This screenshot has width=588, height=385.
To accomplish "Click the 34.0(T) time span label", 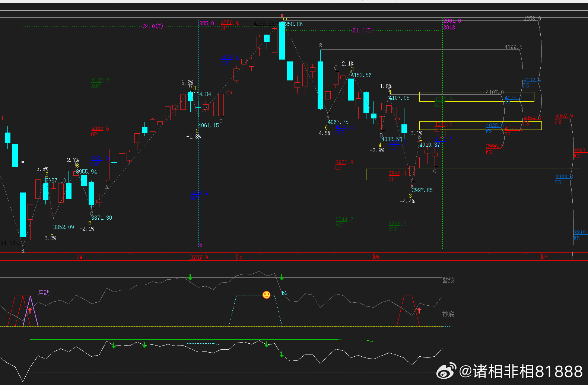I will [153, 26].
